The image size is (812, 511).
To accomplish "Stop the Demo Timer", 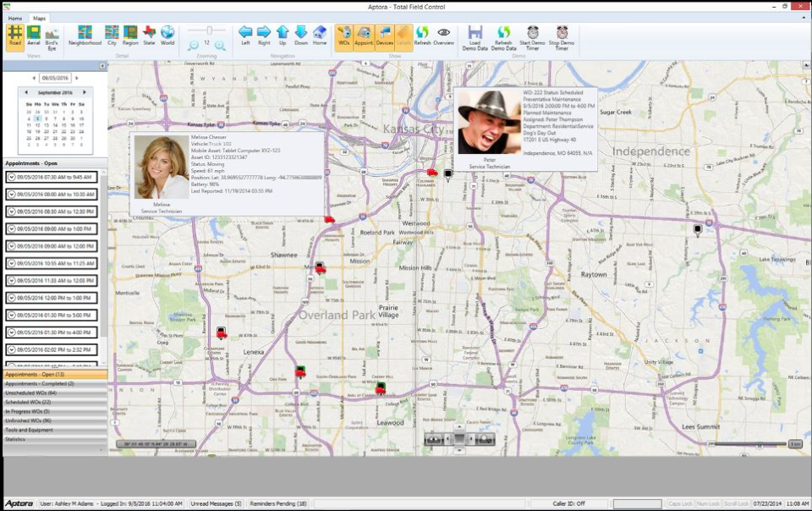I will [562, 38].
